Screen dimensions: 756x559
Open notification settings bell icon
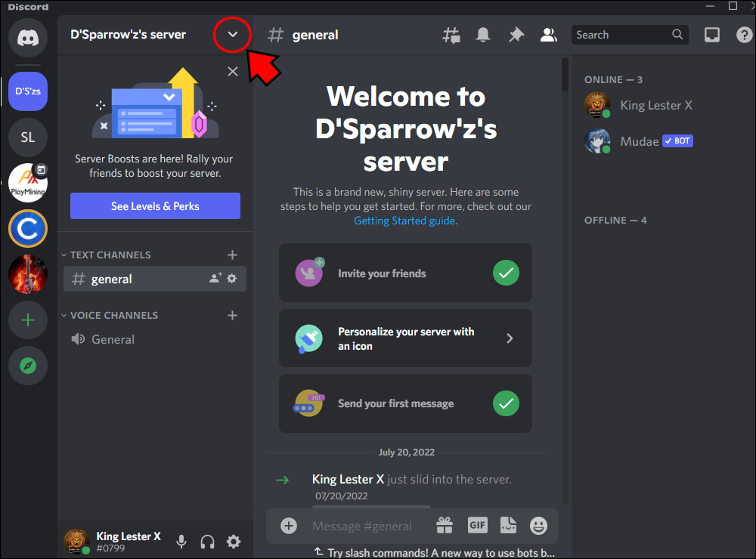483,36
